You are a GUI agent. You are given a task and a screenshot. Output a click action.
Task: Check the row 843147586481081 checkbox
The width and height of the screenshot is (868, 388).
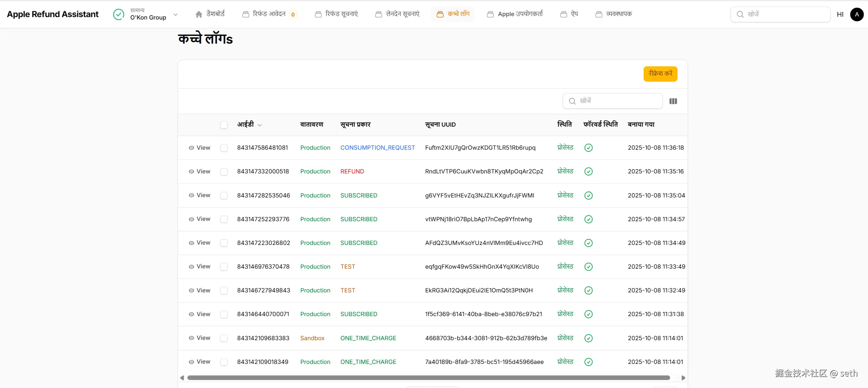[224, 148]
